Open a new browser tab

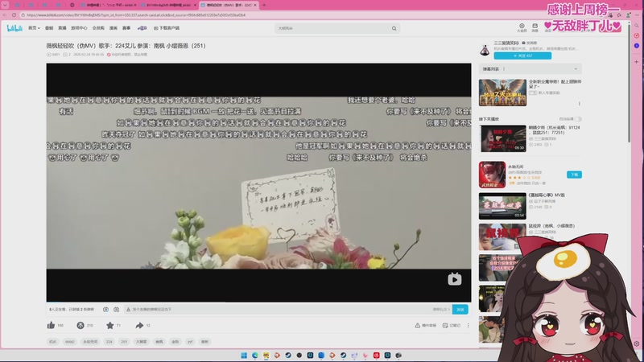264,5
